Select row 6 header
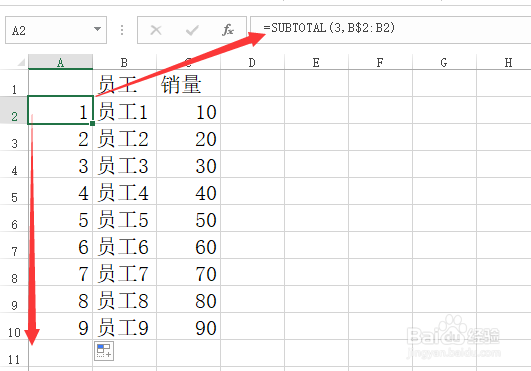This screenshot has height=371, width=531. 14,218
